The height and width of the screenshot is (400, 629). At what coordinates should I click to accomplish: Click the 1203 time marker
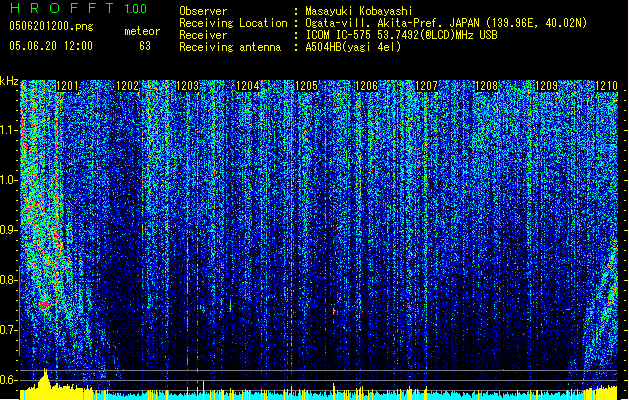[187, 86]
